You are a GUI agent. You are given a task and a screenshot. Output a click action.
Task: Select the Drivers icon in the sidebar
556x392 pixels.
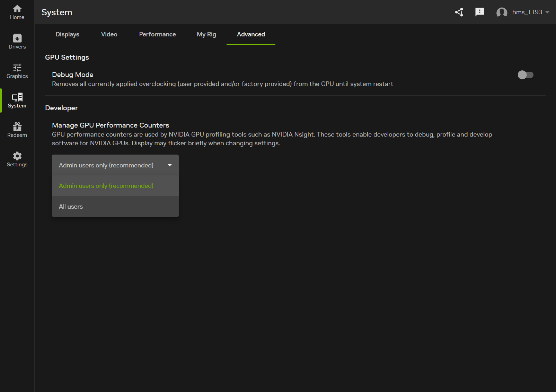17,41
